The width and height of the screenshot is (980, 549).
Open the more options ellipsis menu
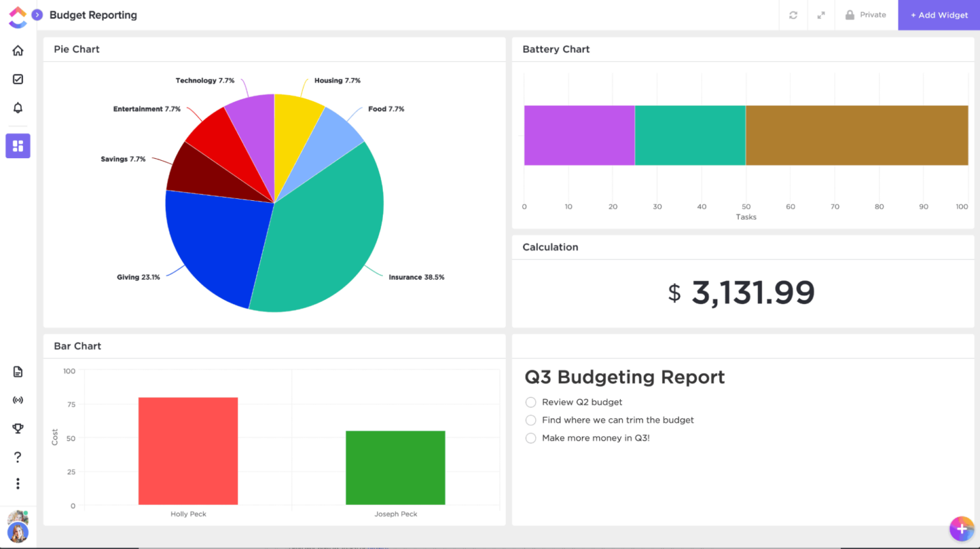pos(18,483)
